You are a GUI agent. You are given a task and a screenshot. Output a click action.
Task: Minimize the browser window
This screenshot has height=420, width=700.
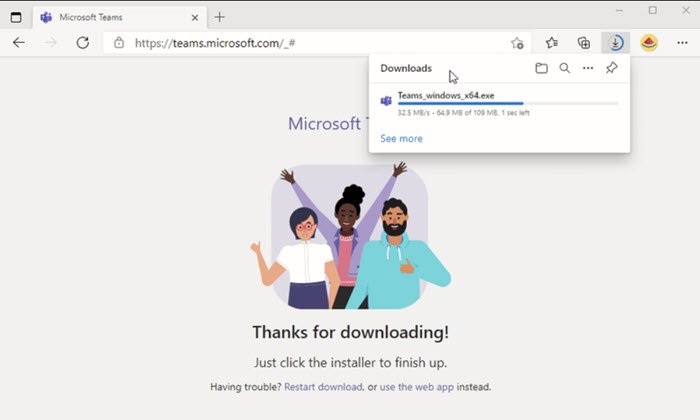pos(619,10)
